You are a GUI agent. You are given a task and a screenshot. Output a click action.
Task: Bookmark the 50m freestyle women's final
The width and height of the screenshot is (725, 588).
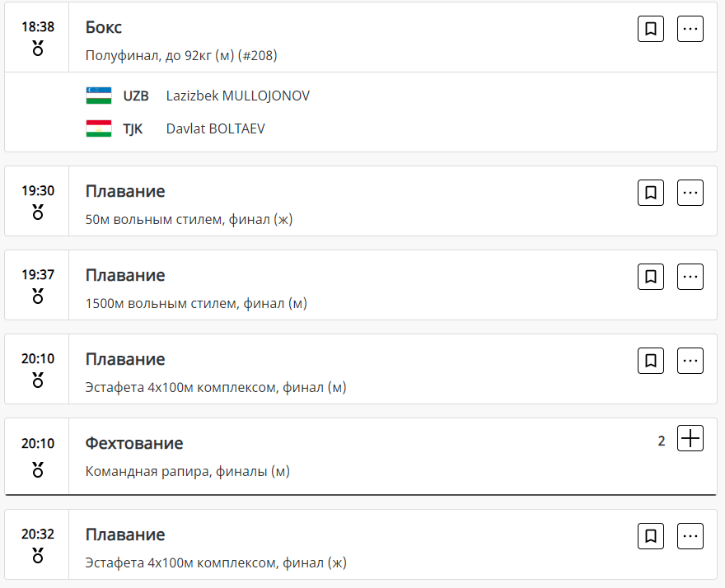[651, 193]
